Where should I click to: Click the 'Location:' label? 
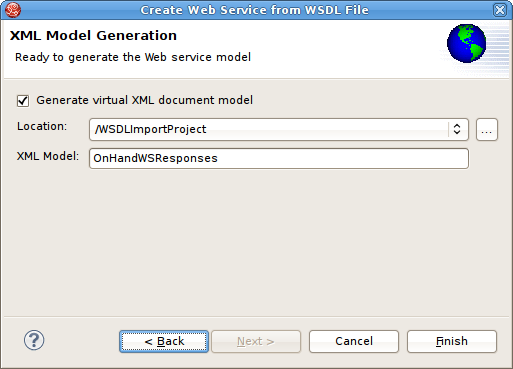pos(42,126)
